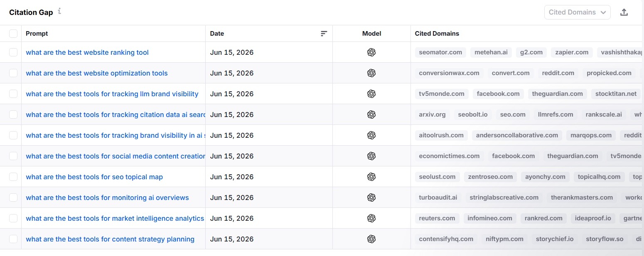This screenshot has width=644, height=256.
Task: Check the box for monitoring ai overviews row
Action: (13, 197)
